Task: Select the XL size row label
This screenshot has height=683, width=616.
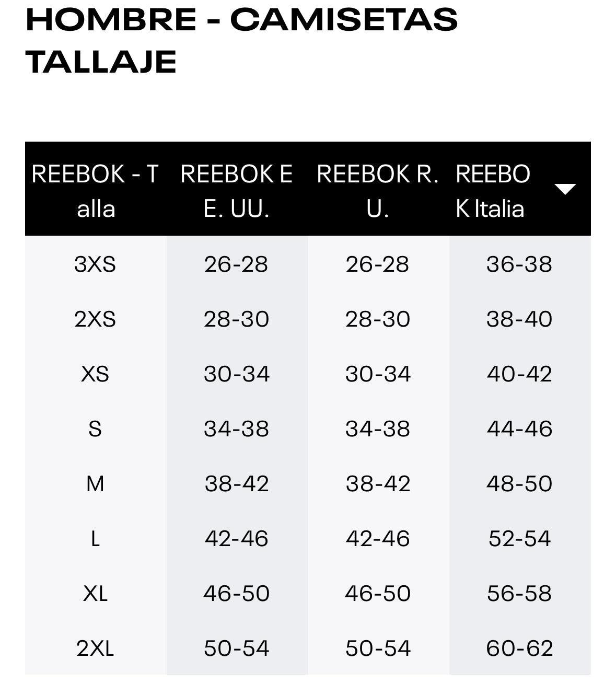Action: coord(95,594)
